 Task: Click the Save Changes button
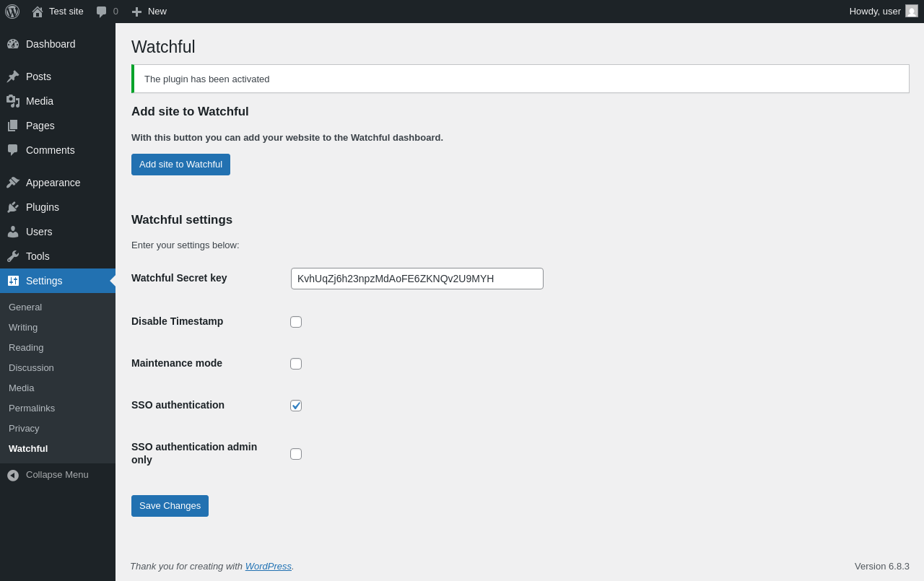[x=170, y=506]
